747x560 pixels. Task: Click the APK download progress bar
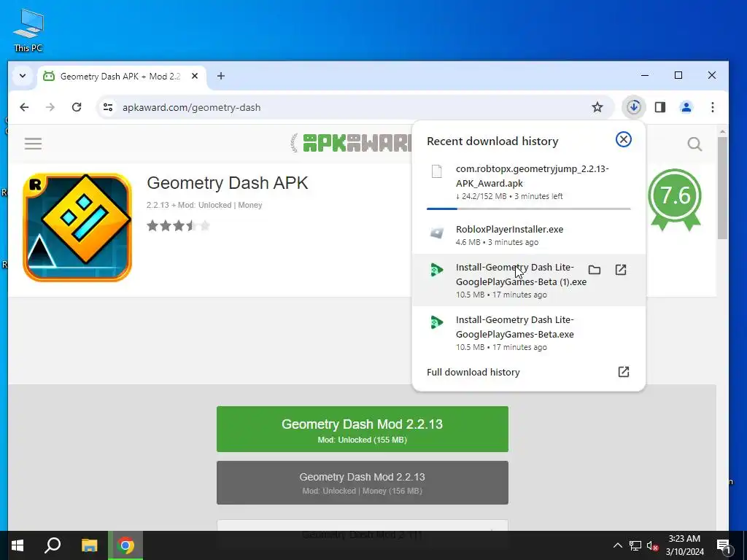point(529,209)
